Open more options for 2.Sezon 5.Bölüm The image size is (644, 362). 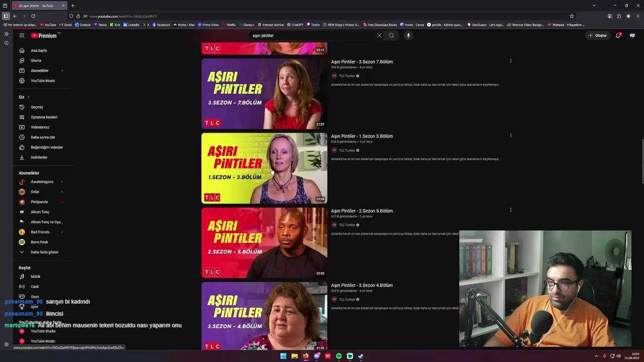pyautogui.click(x=511, y=210)
